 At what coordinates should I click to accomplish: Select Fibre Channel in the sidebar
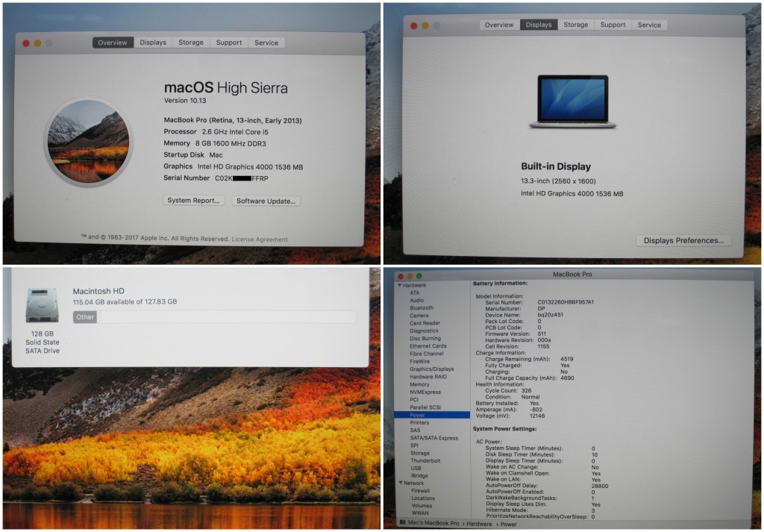(x=426, y=354)
